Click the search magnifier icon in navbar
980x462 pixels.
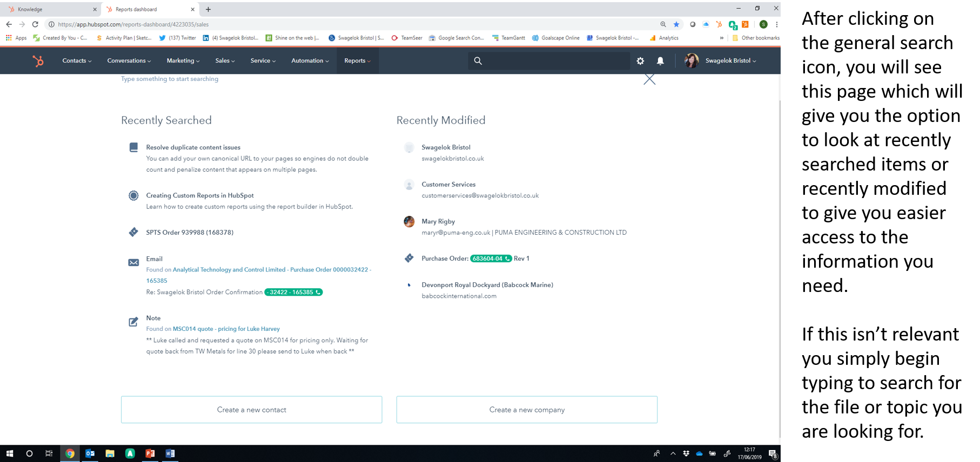click(478, 61)
